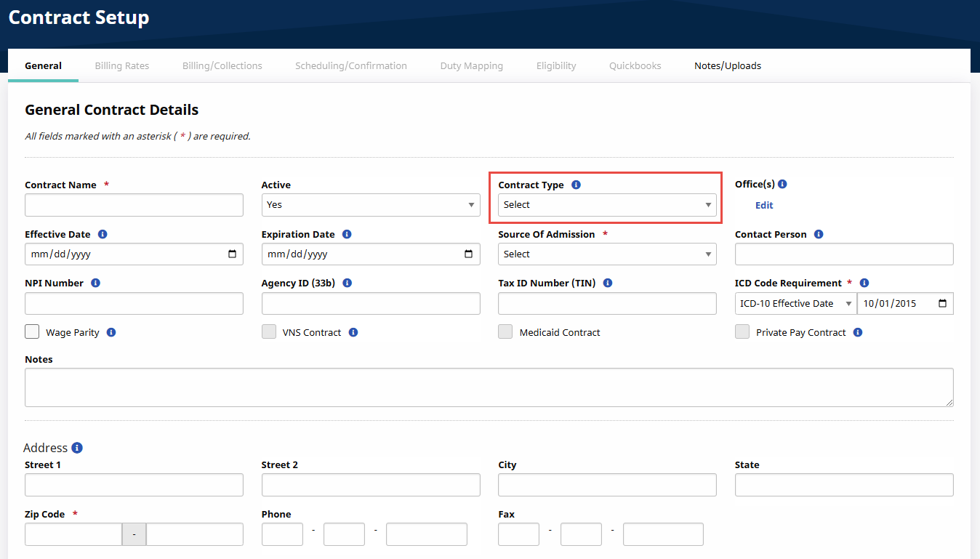
Task: Click the Address section info icon
Action: pos(77,448)
